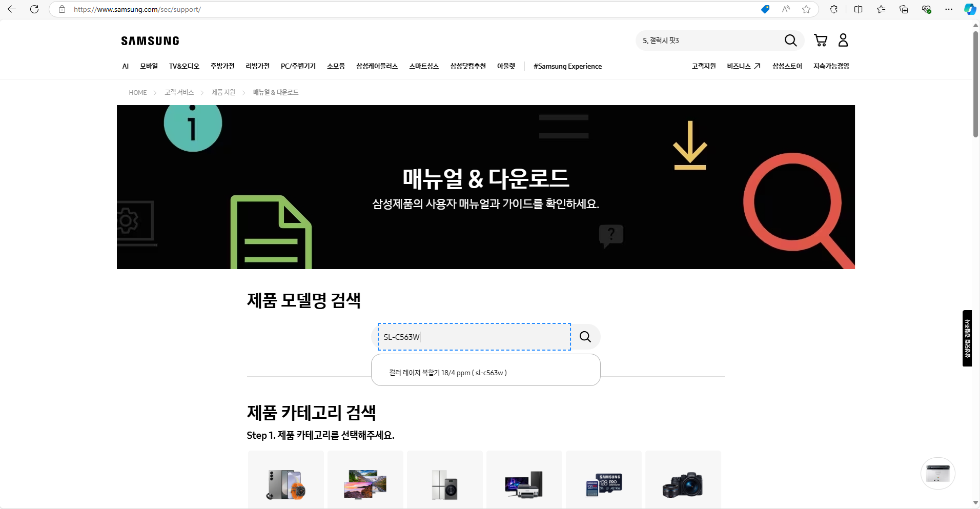The height and width of the screenshot is (509, 980).
Task: Open the TV&오디오 menu
Action: click(184, 66)
